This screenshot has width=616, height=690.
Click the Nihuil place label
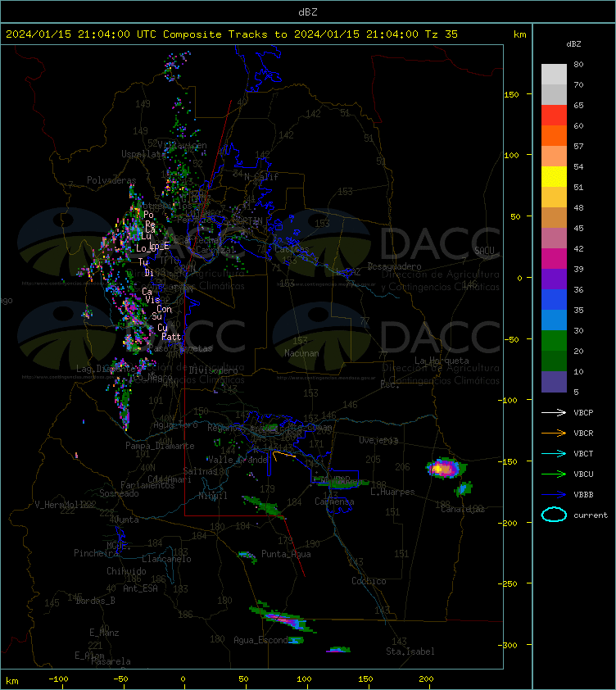pos(212,496)
